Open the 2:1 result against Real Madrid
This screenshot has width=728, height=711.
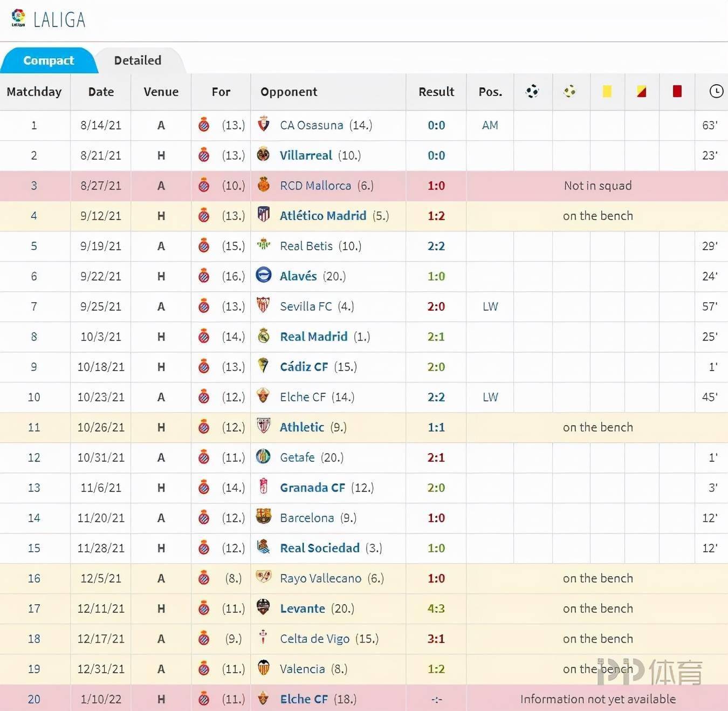tap(436, 337)
